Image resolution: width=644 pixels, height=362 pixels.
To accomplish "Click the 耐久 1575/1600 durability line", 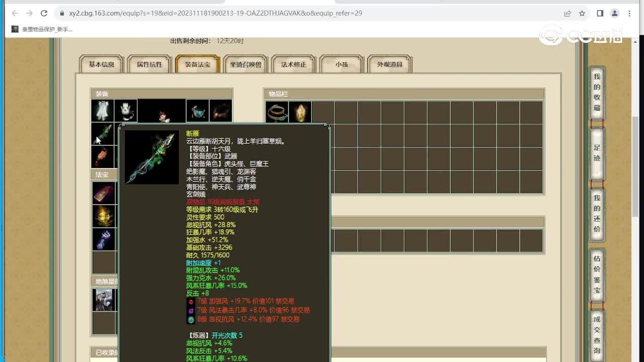I will pos(208,255).
